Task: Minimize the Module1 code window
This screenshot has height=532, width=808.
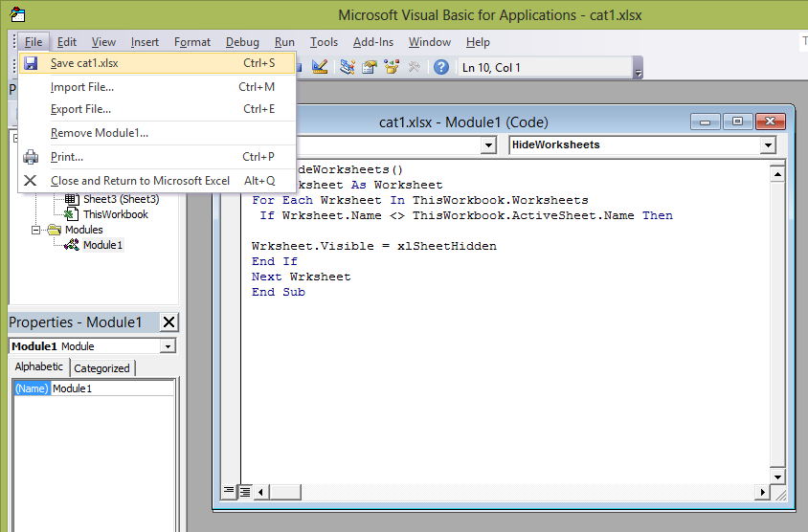Action: (x=706, y=122)
